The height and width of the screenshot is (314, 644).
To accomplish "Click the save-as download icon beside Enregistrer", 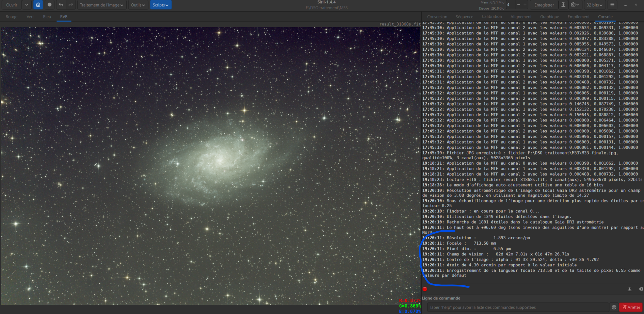I will point(563,5).
